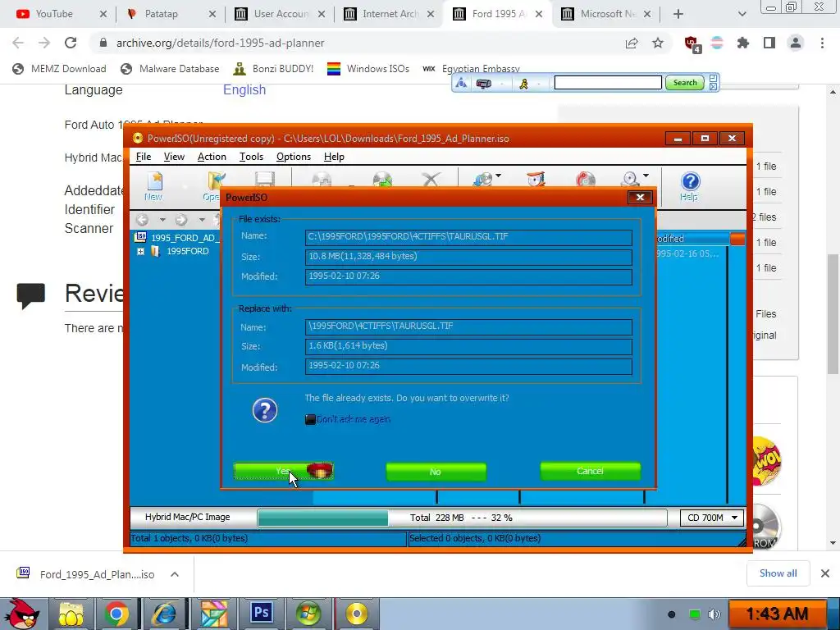
Task: Click the File exists Name path field
Action: (x=468, y=237)
